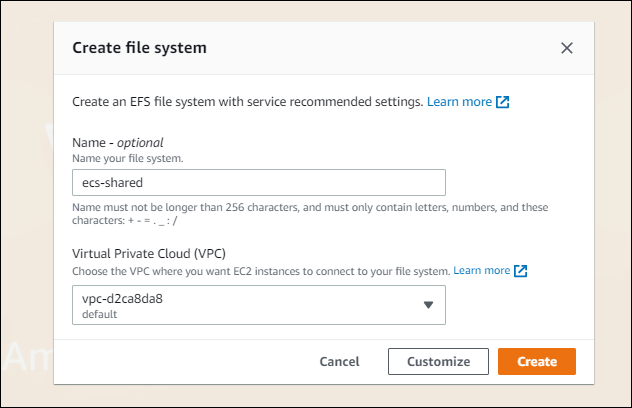Follow the Learn more link about recommended settings
Image resolution: width=632 pixels, height=408 pixels.
(459, 102)
